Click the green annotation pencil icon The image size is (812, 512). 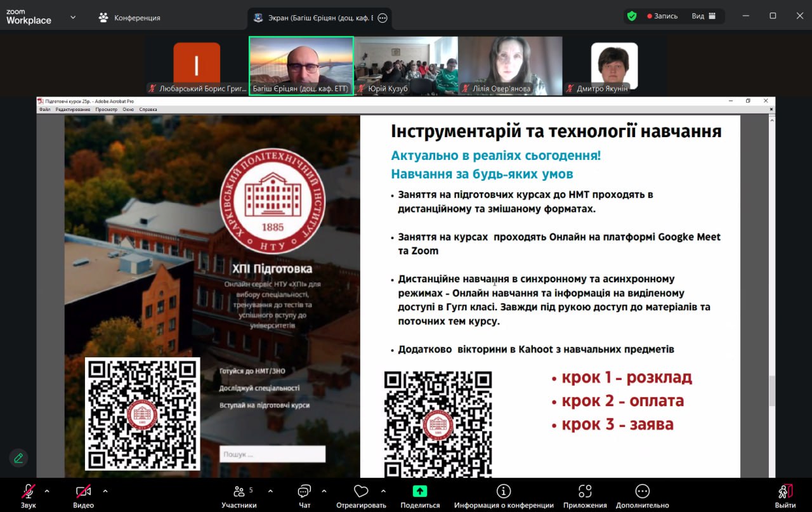18,457
